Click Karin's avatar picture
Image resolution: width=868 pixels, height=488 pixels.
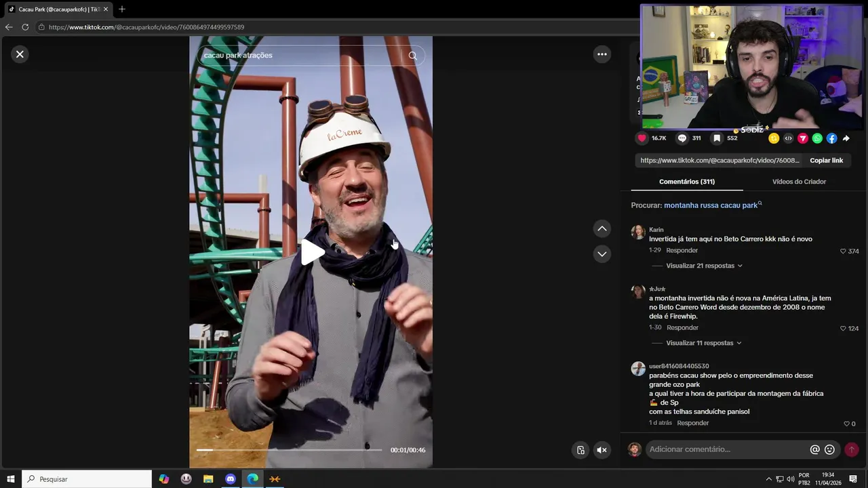(x=638, y=232)
